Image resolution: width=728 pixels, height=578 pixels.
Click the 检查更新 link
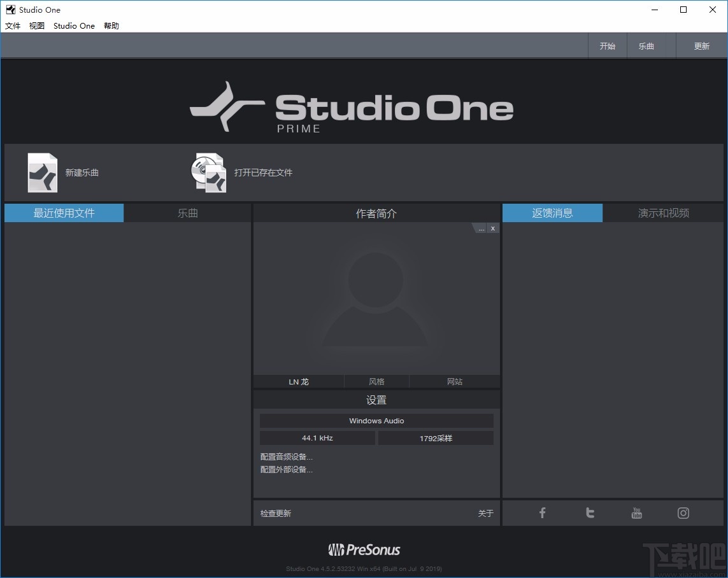coord(276,513)
